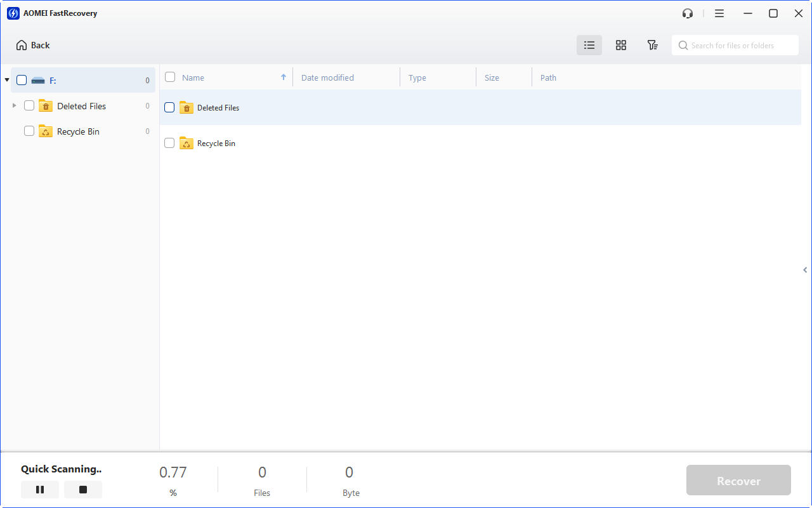
Task: Switch to list view mode
Action: [589, 45]
